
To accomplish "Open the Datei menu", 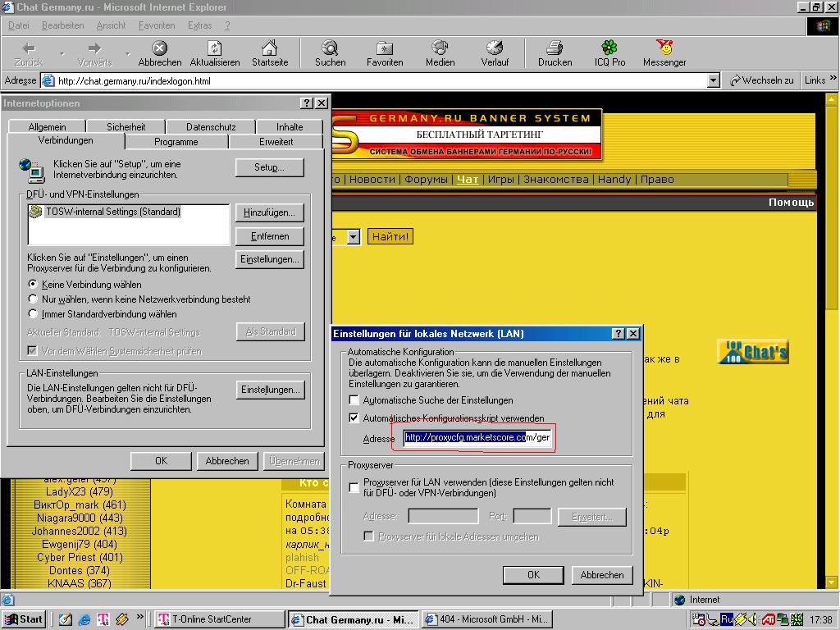I will click(19, 25).
